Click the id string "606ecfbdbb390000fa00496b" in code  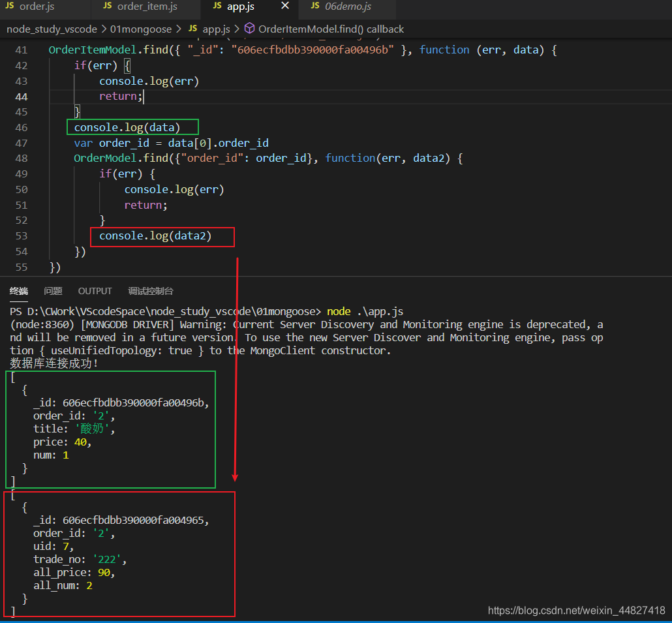pyautogui.click(x=313, y=50)
